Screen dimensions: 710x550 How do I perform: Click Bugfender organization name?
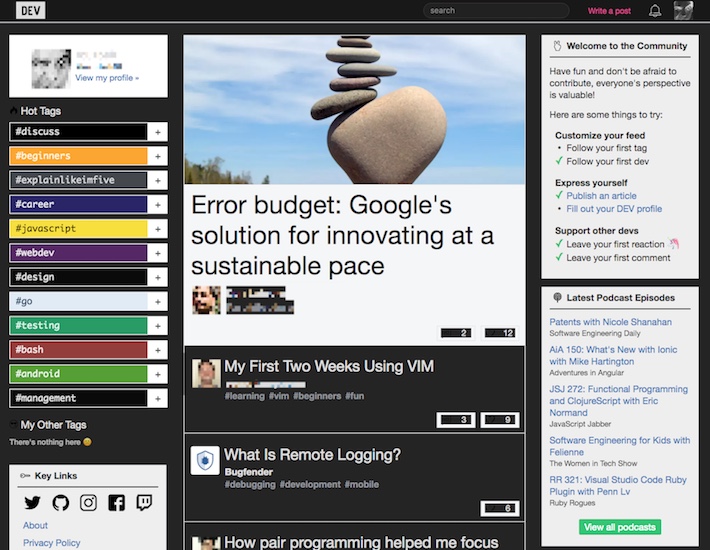[249, 472]
